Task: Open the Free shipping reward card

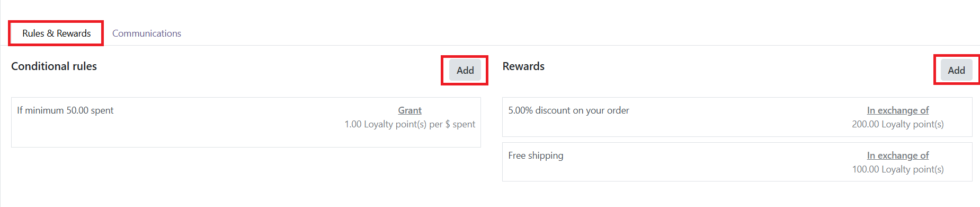Action: pos(737,162)
